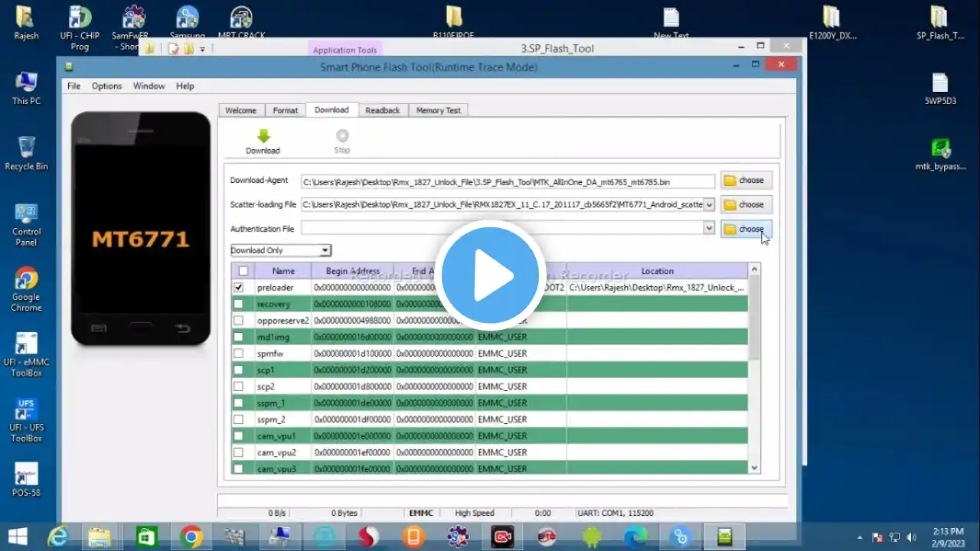Switch to the Format tab
The height and width of the screenshot is (551, 980).
(286, 110)
